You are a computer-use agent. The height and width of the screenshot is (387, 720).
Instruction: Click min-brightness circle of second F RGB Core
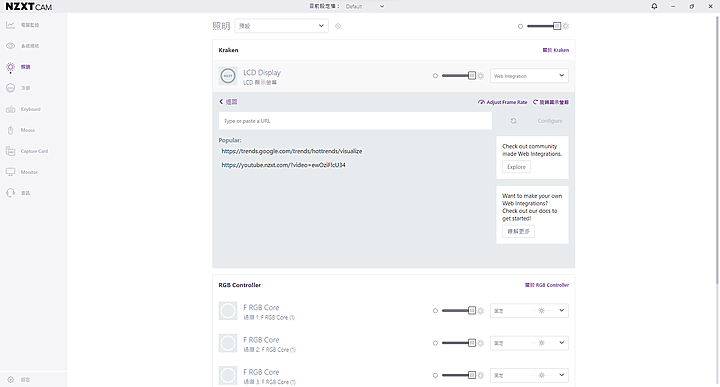(x=435, y=343)
